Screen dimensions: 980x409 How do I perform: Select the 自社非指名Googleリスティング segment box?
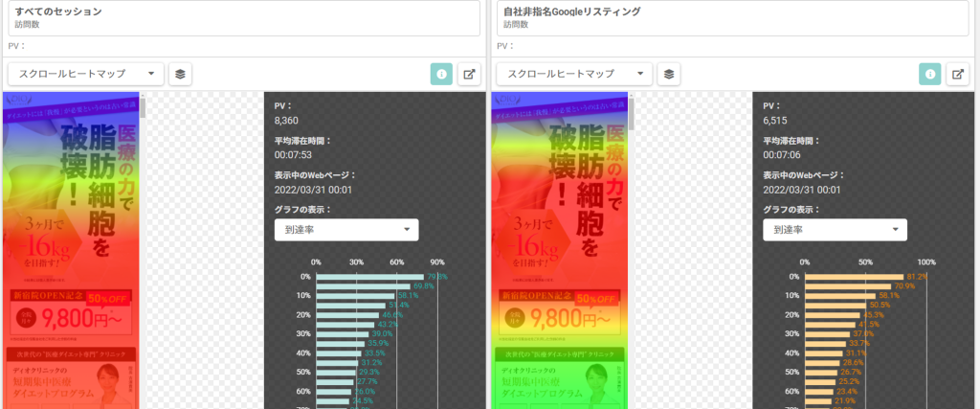(732, 18)
